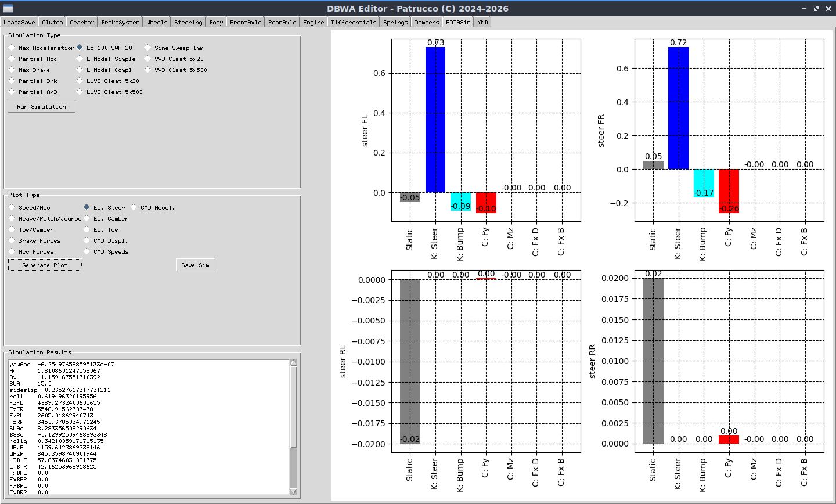The image size is (836, 504).
Task: Select Acc Forces plot type
Action: pos(31,251)
